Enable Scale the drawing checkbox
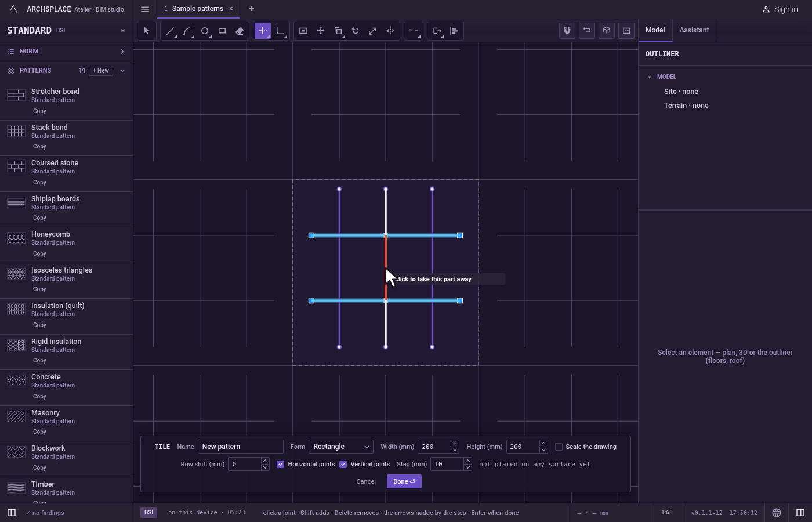 click(559, 447)
